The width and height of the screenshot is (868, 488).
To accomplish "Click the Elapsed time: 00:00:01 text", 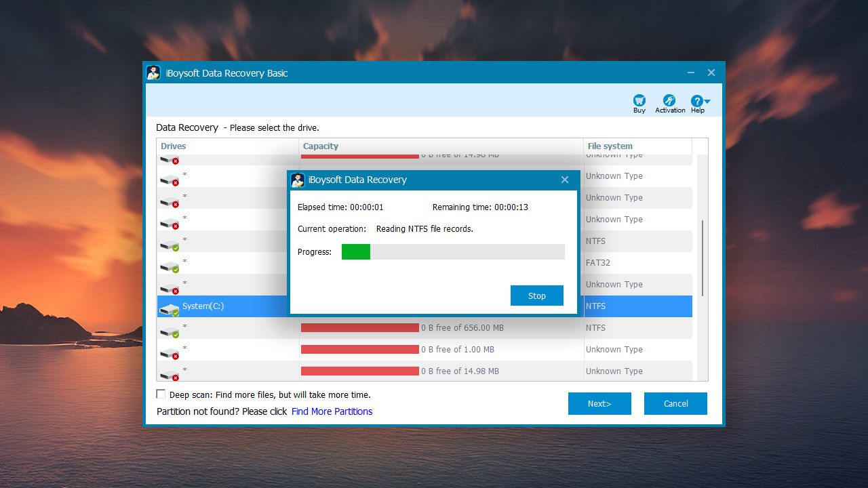I will 340,207.
